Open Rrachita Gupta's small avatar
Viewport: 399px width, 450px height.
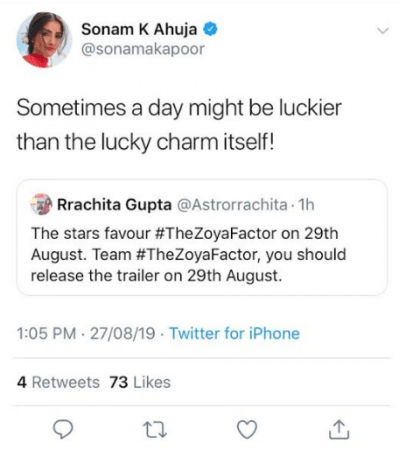[x=41, y=204]
